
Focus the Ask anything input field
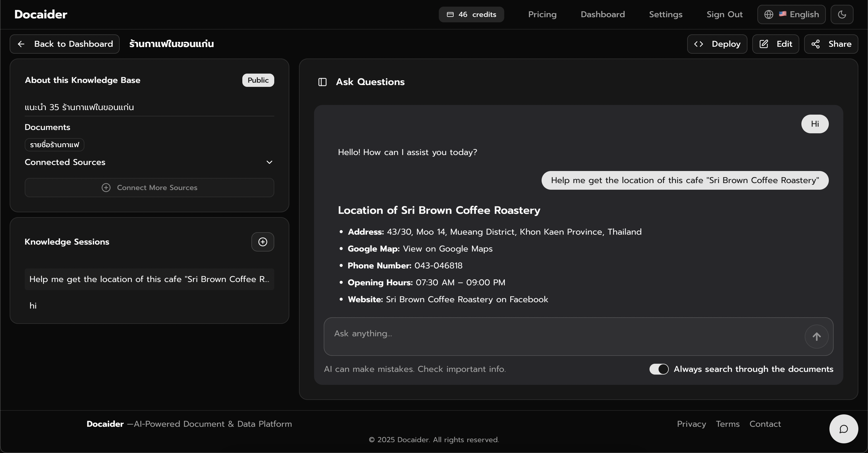coord(563,334)
